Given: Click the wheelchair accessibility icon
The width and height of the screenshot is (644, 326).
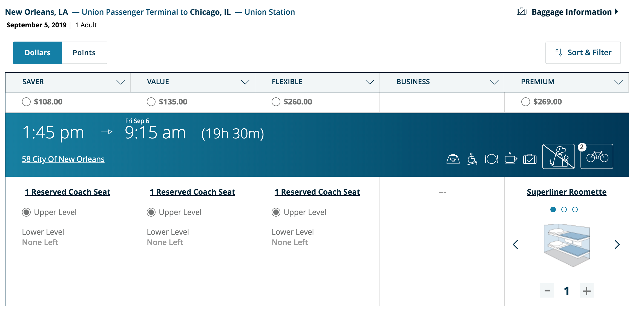Looking at the screenshot, I should coord(472,159).
